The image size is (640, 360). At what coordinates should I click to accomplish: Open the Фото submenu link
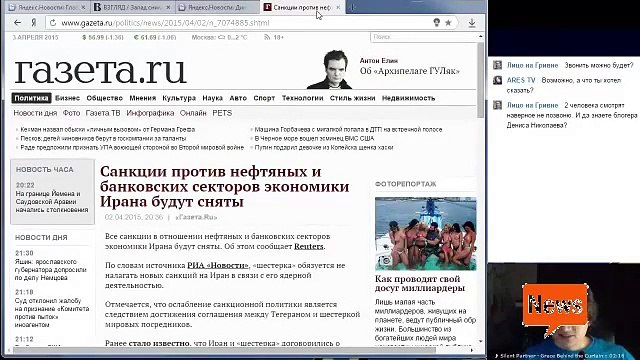coord(71,113)
